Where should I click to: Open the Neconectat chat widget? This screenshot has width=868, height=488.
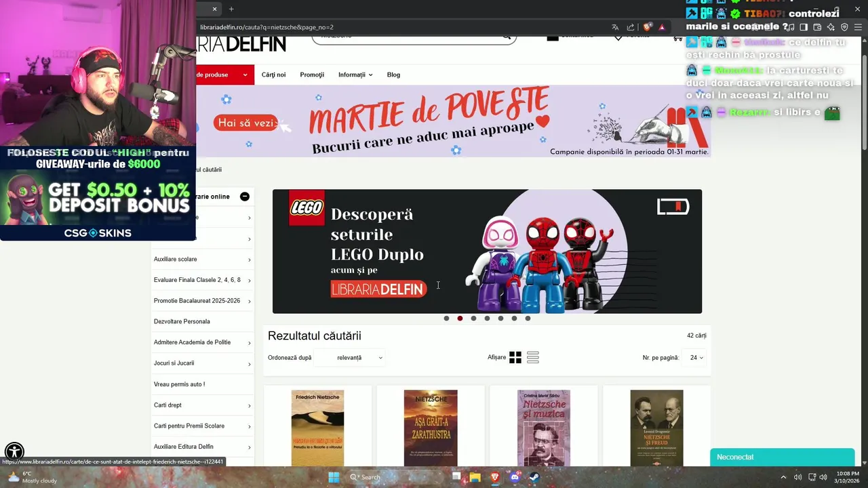click(x=782, y=457)
